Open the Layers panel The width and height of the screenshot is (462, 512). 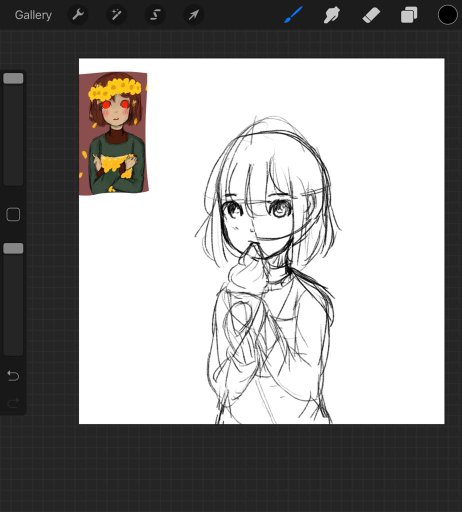[x=409, y=15]
